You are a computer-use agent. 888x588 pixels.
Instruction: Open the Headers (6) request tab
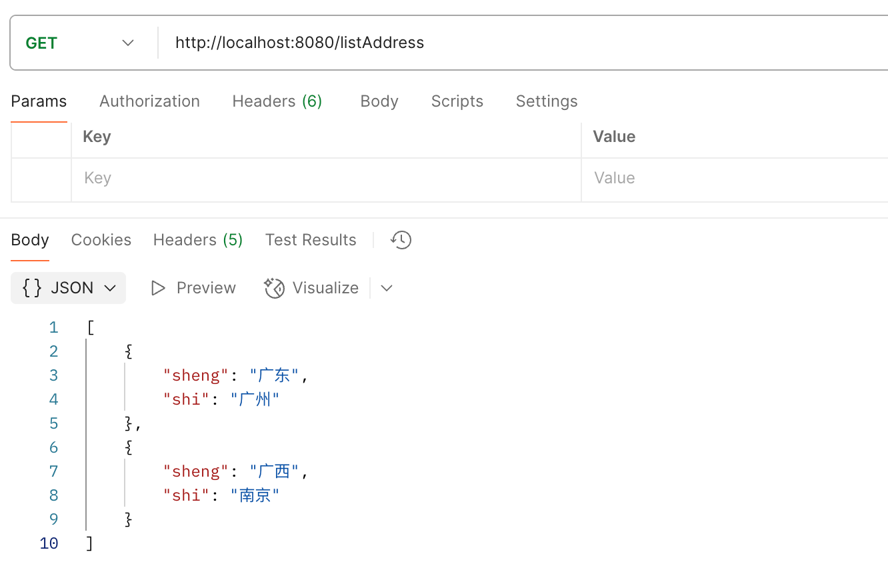(x=277, y=101)
